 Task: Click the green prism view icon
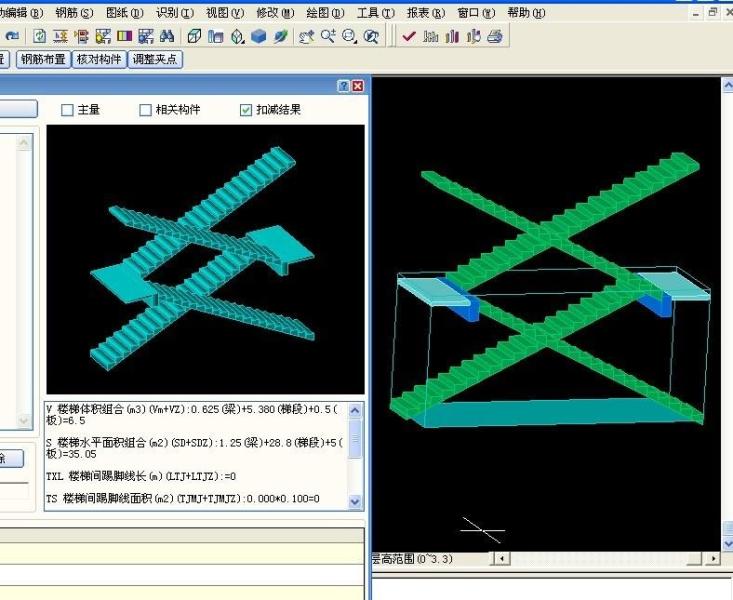coord(237,36)
